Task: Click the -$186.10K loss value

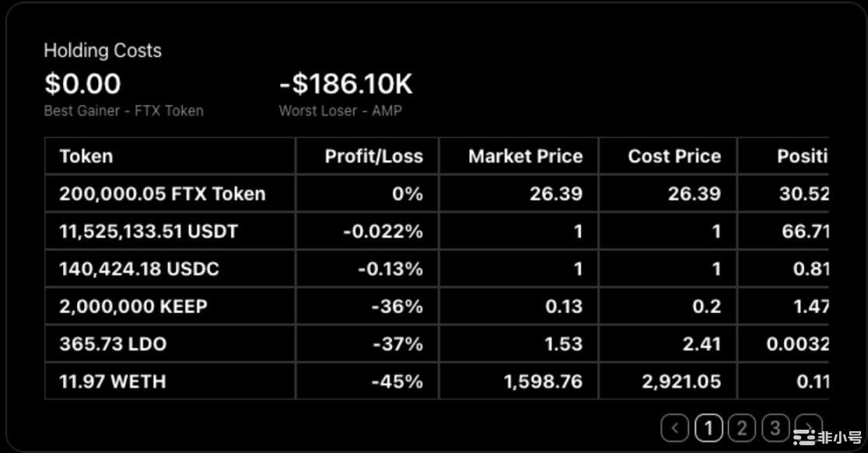Action: pos(346,84)
